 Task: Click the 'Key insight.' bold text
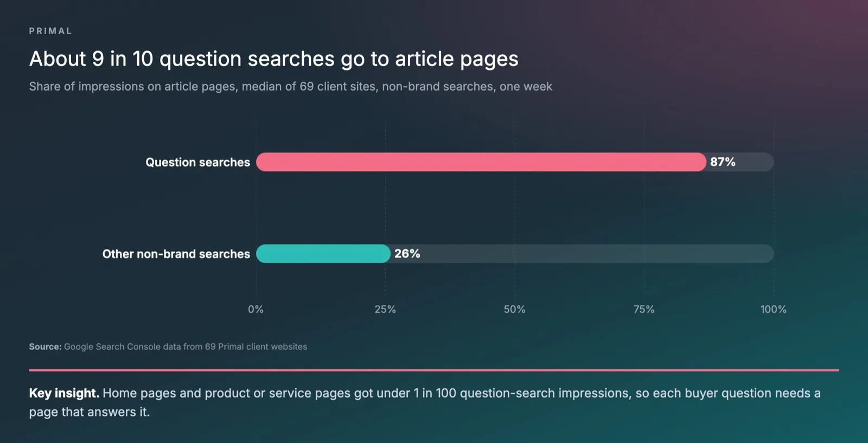(64, 393)
